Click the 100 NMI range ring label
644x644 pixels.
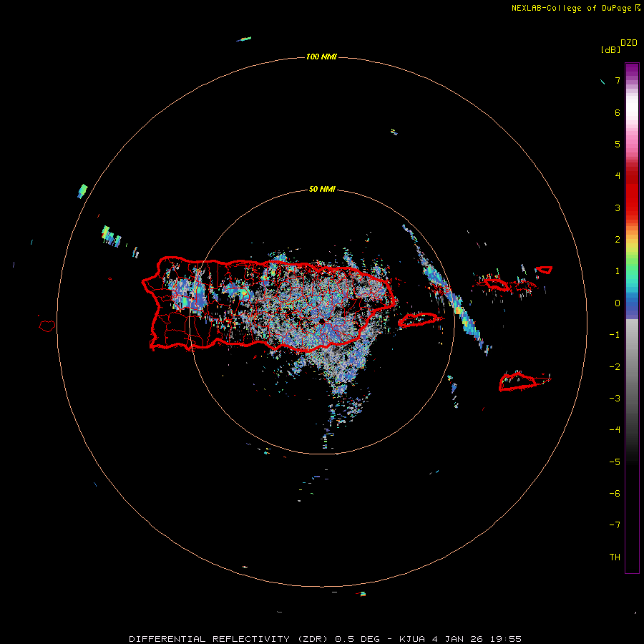(321, 57)
